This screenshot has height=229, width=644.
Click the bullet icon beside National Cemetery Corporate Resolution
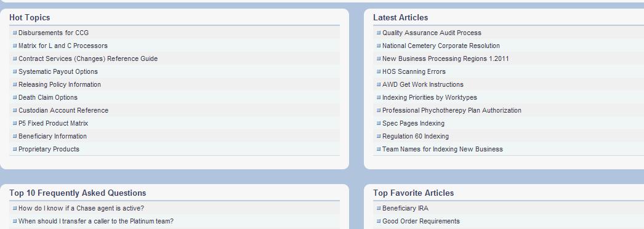point(379,46)
